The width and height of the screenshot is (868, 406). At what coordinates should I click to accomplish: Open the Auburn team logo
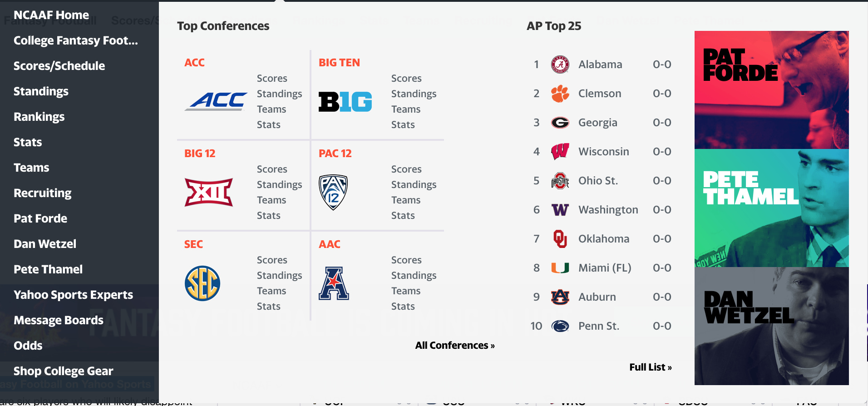tap(560, 297)
